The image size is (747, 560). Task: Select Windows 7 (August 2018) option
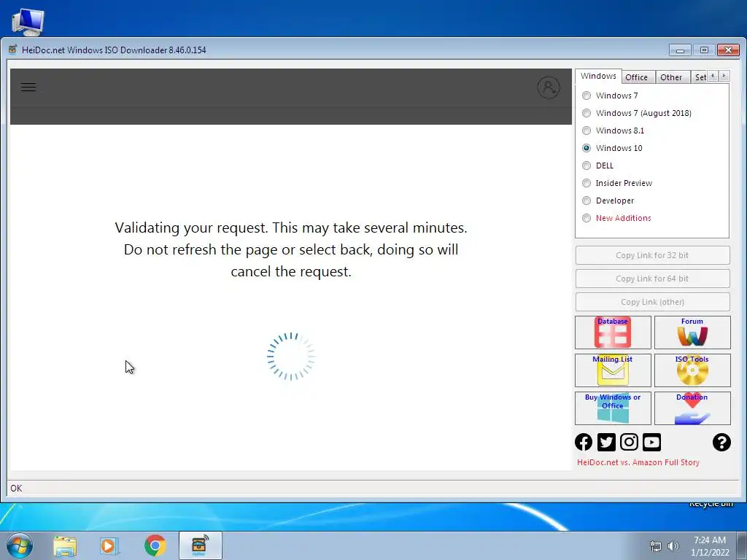click(587, 113)
